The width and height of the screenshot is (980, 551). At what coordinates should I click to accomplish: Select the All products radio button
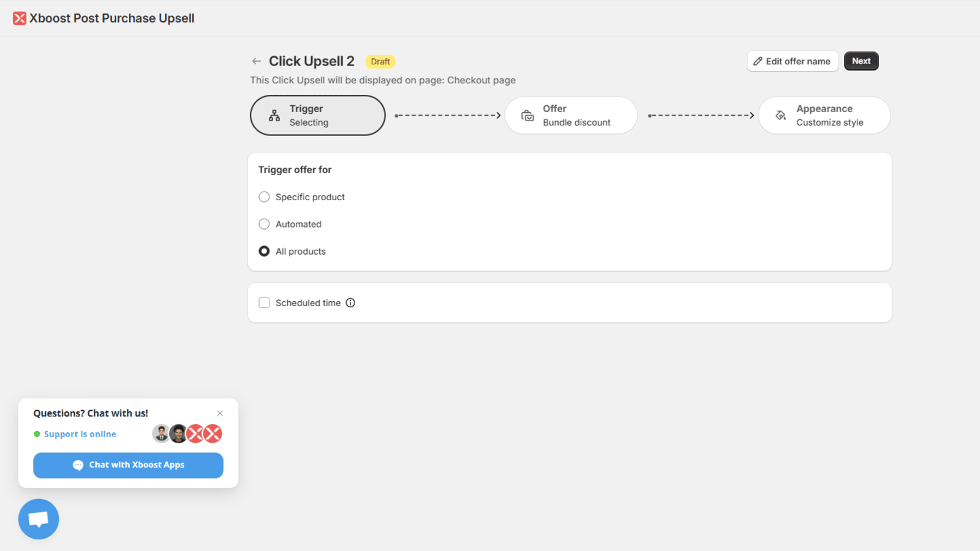pyautogui.click(x=264, y=251)
